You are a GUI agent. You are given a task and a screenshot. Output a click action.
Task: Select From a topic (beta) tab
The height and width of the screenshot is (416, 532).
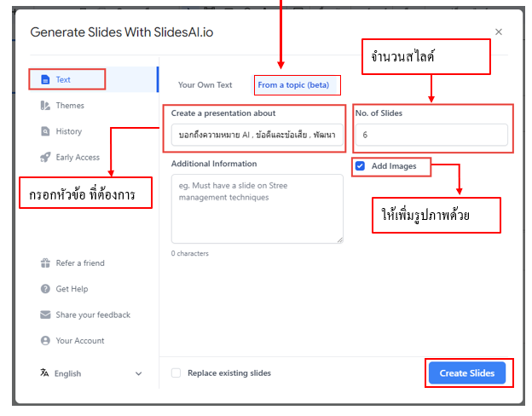[x=297, y=85]
